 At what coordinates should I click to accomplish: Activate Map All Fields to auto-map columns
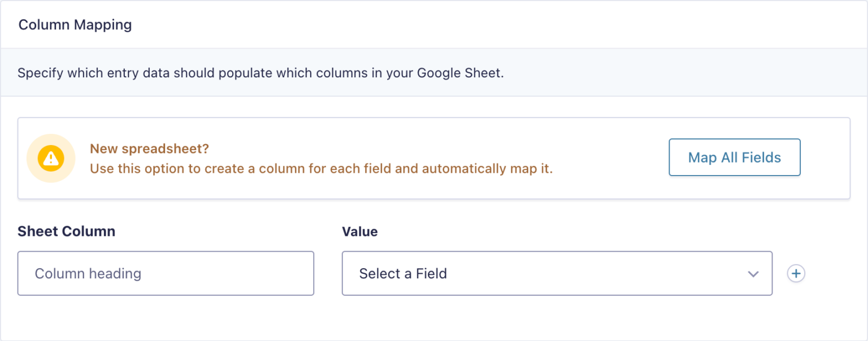pos(734,158)
